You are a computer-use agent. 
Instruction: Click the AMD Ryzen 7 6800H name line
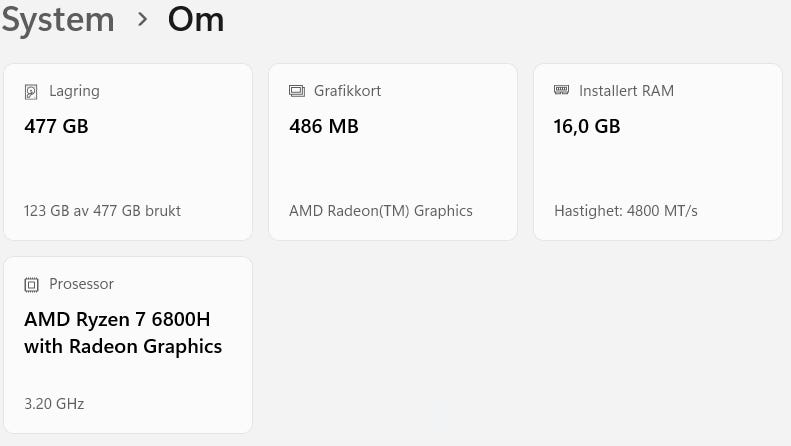tap(117, 320)
